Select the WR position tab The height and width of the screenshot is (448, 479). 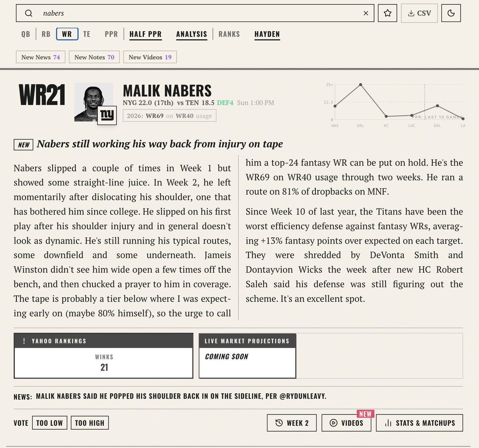tap(67, 34)
